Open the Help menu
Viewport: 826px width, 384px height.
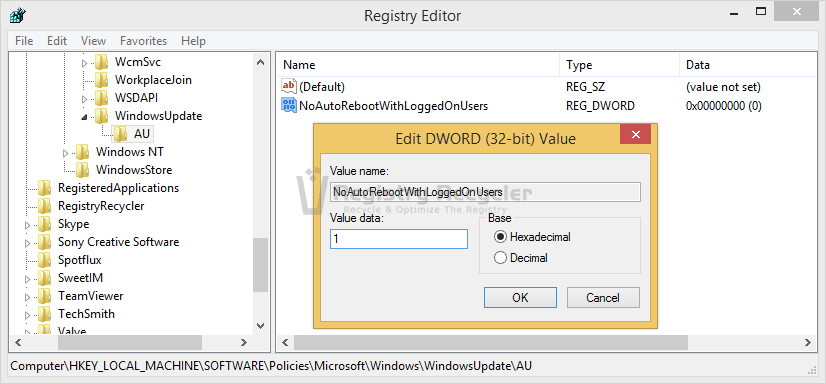point(193,41)
